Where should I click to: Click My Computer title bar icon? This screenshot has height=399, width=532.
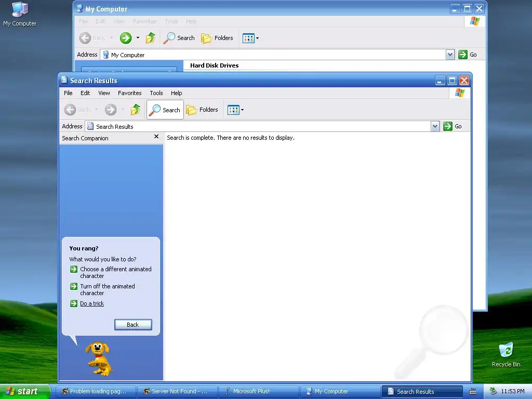(x=79, y=8)
